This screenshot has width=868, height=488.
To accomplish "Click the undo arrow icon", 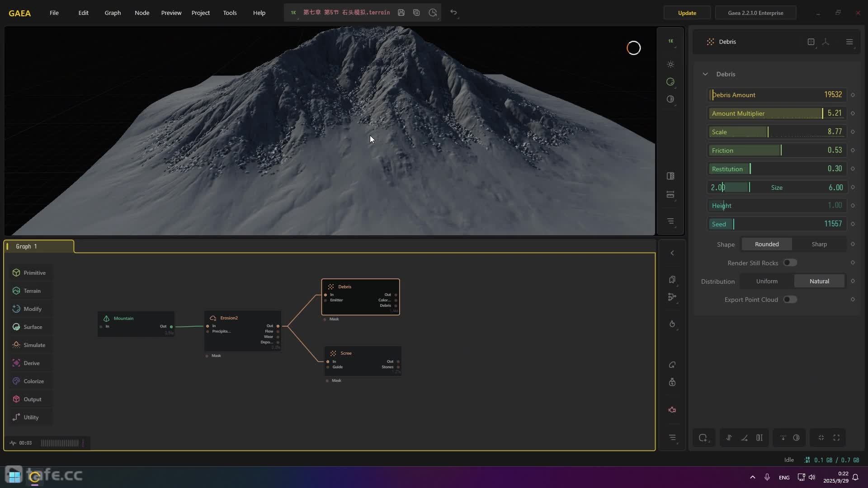I will point(453,13).
